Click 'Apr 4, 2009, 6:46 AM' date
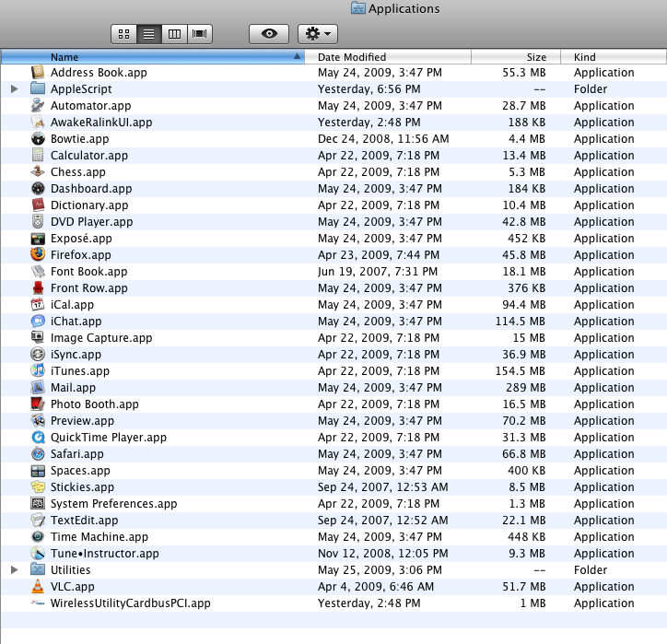This screenshot has width=667, height=644. pos(376,587)
